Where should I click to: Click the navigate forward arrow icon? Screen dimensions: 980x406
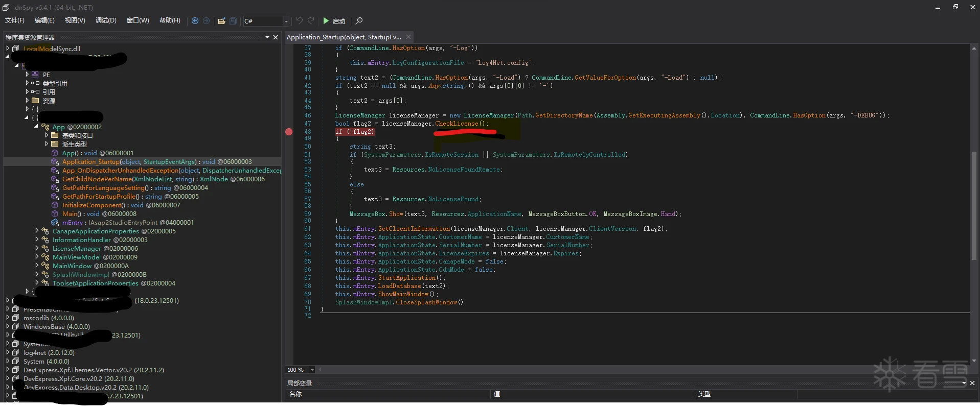(x=206, y=21)
